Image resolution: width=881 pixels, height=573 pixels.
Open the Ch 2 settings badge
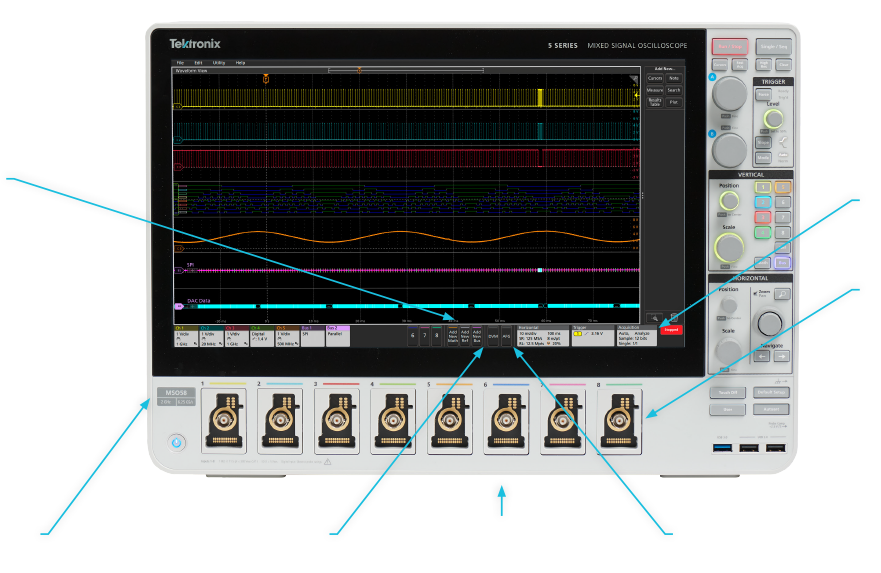211,336
